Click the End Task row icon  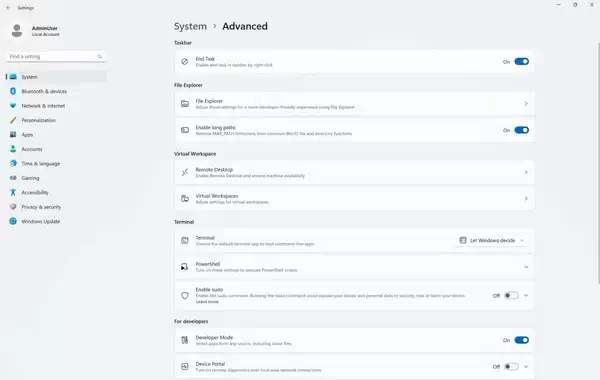point(184,62)
